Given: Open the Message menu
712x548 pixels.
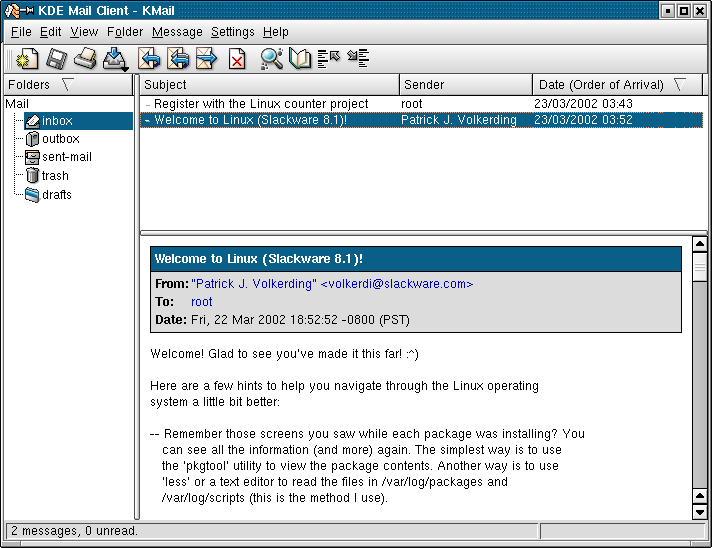Looking at the screenshot, I should click(177, 32).
